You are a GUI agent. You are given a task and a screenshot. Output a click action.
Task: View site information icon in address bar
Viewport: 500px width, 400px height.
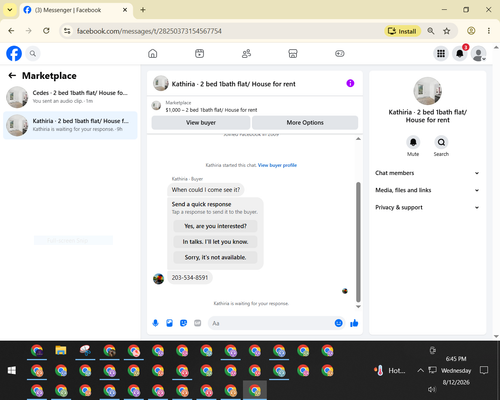click(67, 31)
